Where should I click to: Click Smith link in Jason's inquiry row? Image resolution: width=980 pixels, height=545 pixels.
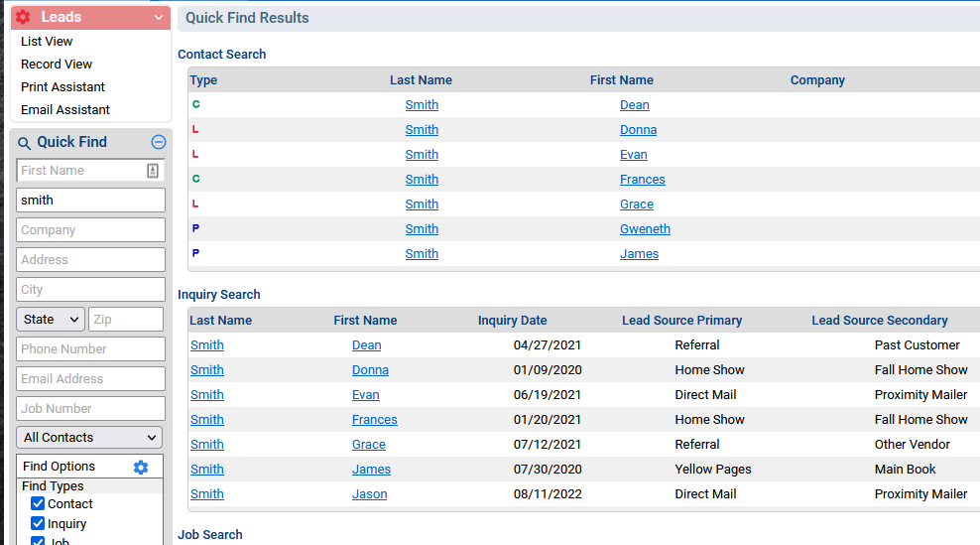click(207, 494)
